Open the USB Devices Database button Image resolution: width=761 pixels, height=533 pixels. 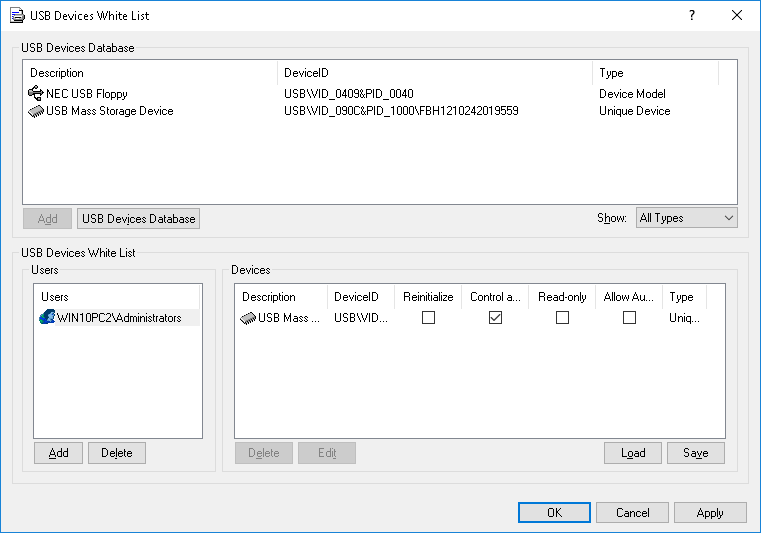[x=138, y=218]
